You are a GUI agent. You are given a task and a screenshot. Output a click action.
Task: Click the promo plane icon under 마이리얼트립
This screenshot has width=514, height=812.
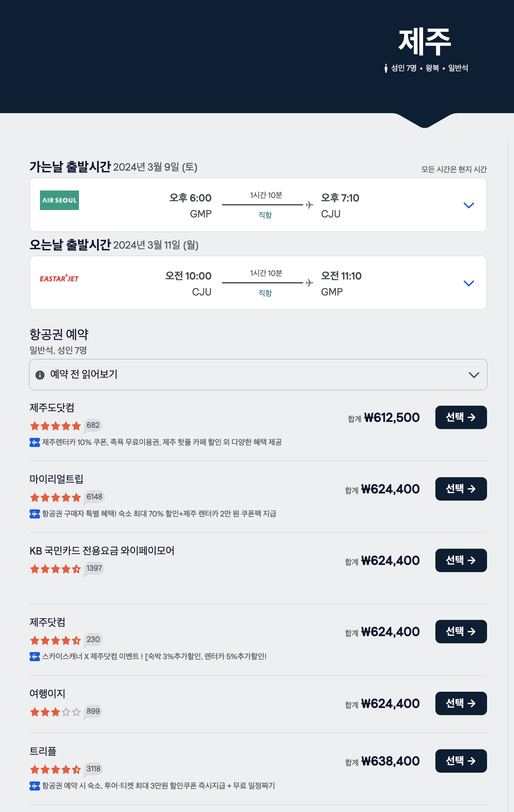pyautogui.click(x=35, y=514)
